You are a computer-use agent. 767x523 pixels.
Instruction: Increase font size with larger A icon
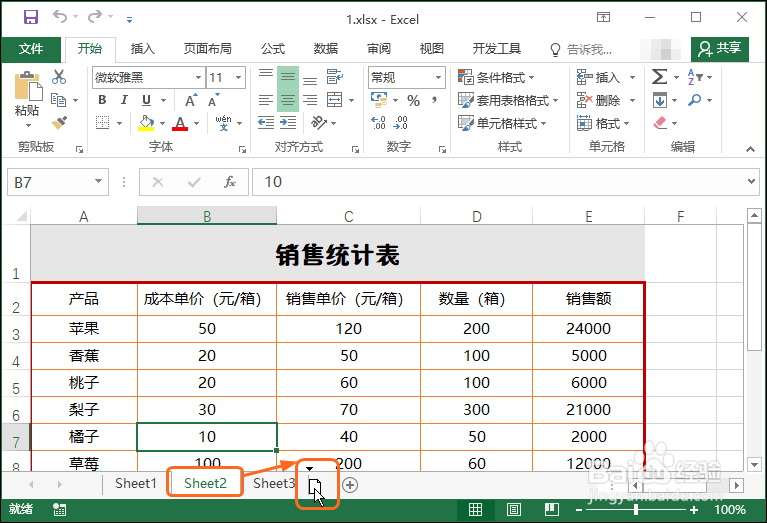click(x=191, y=100)
